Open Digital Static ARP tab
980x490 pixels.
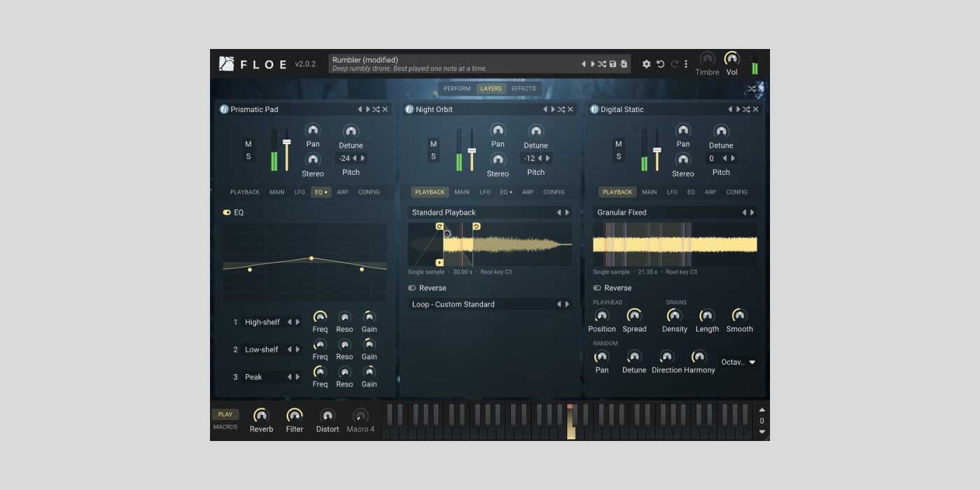(x=710, y=192)
